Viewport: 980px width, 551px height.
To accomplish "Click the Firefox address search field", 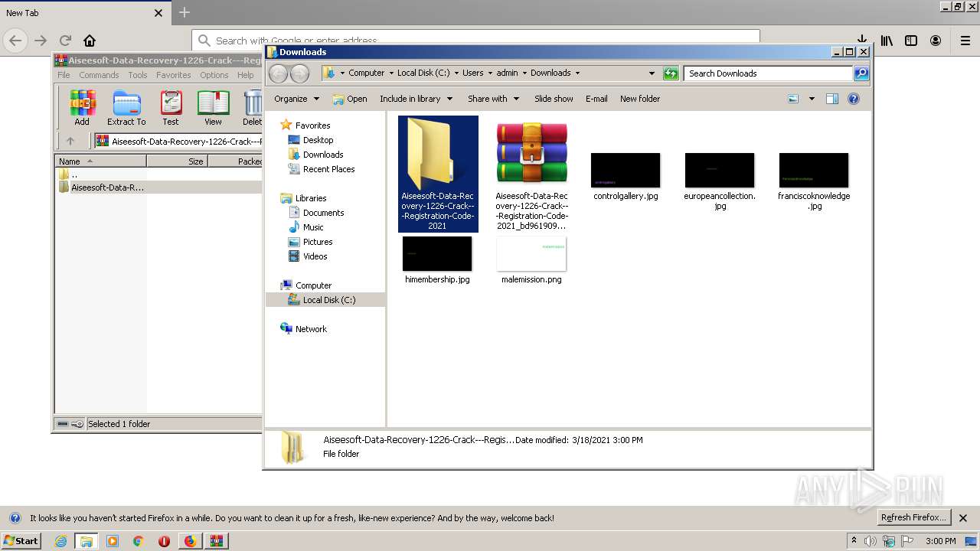I will tap(475, 40).
